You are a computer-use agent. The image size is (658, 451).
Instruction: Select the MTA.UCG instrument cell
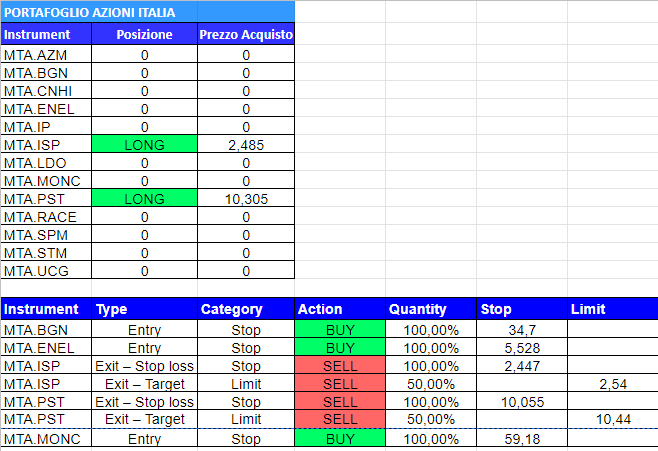click(x=46, y=271)
